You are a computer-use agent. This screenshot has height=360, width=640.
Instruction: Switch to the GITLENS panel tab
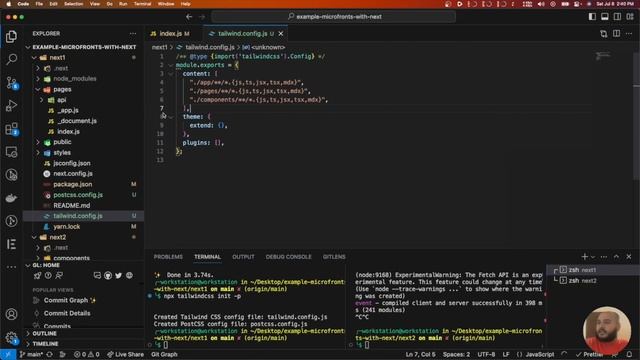click(334, 257)
